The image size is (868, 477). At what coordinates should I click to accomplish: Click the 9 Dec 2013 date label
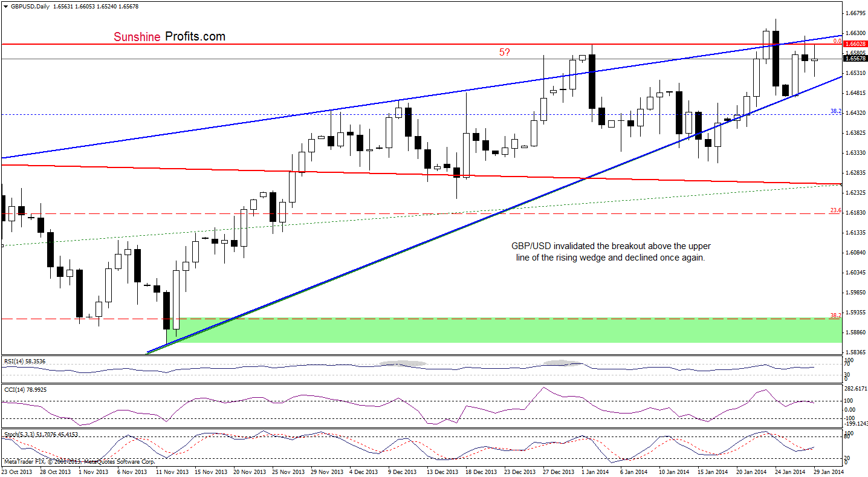pyautogui.click(x=401, y=472)
